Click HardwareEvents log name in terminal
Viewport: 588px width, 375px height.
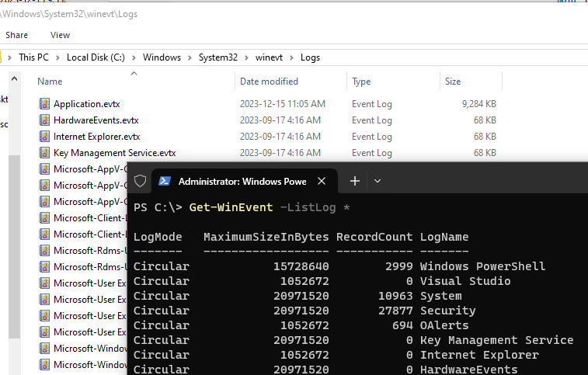[x=468, y=370]
